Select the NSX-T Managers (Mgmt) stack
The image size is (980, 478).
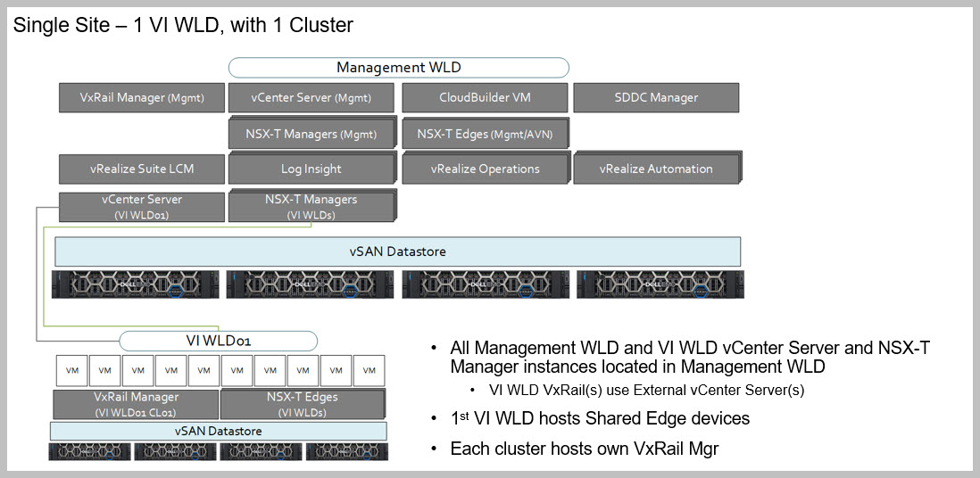click(311, 134)
